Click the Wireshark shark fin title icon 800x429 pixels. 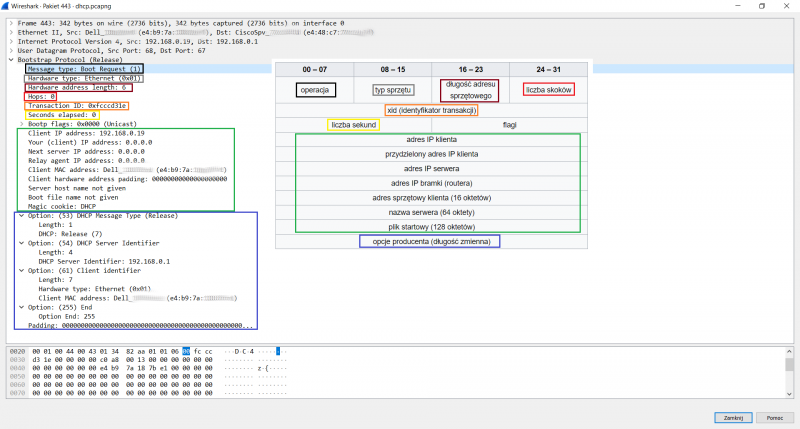pos(6,5)
